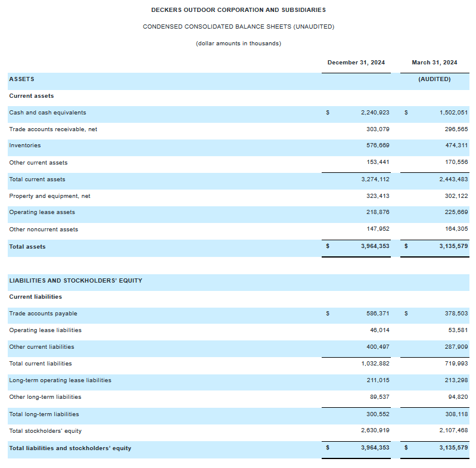
Task: Click lease liabilities value 53,581
Action: 458,330
